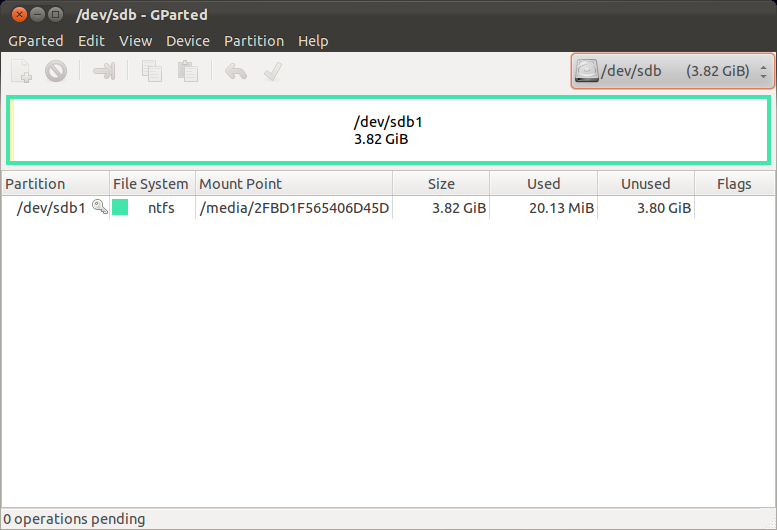
Task: Click the key lock icon beside /dev/sdb1
Action: [x=100, y=207]
